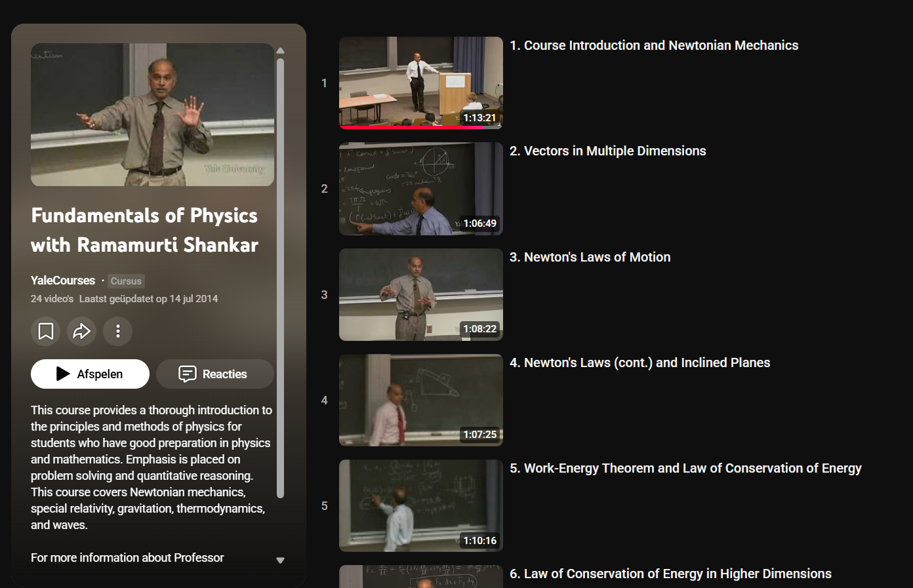The height and width of the screenshot is (588, 913).
Task: Open the Vectors in Multiple Dimensions thumbnail
Action: (420, 189)
